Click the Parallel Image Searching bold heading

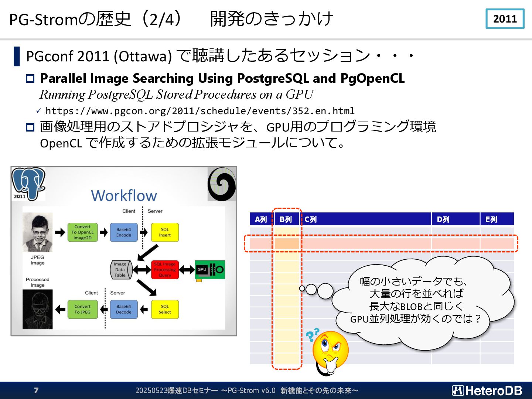click(x=222, y=78)
